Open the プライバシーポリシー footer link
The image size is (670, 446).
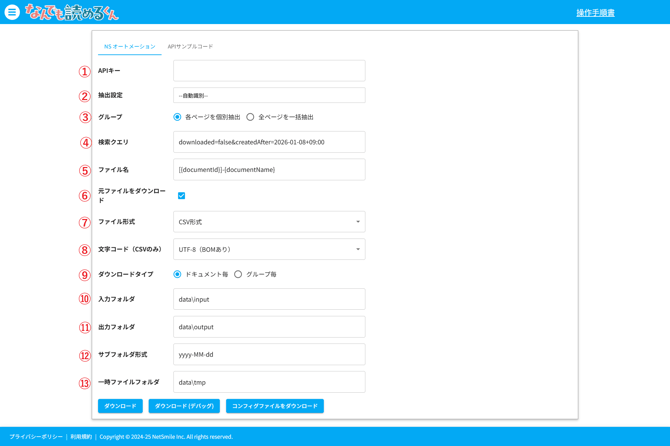click(36, 437)
